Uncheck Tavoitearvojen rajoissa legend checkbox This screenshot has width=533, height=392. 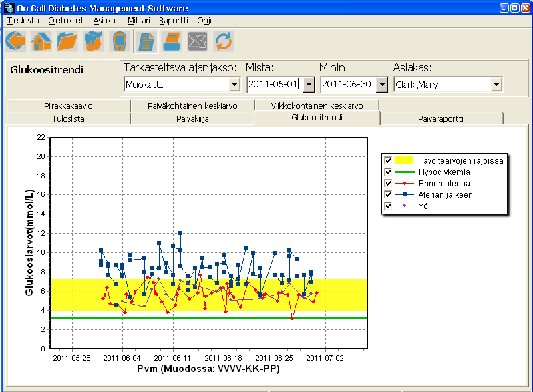(388, 160)
